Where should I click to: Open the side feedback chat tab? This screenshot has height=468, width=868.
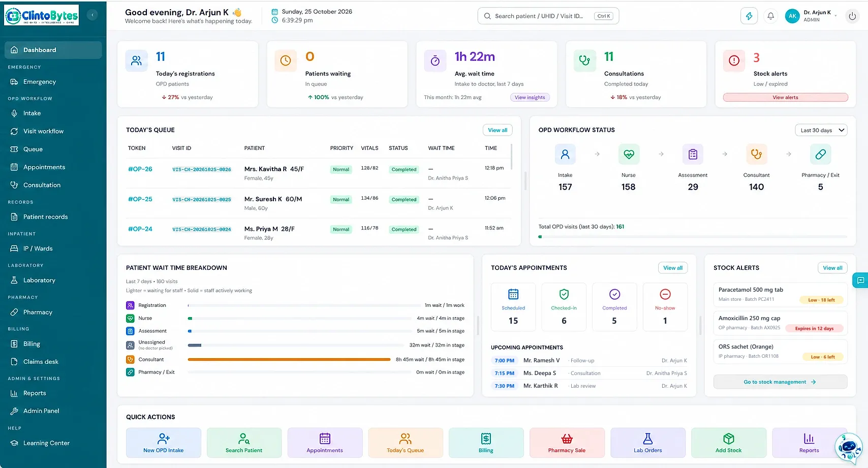point(860,280)
